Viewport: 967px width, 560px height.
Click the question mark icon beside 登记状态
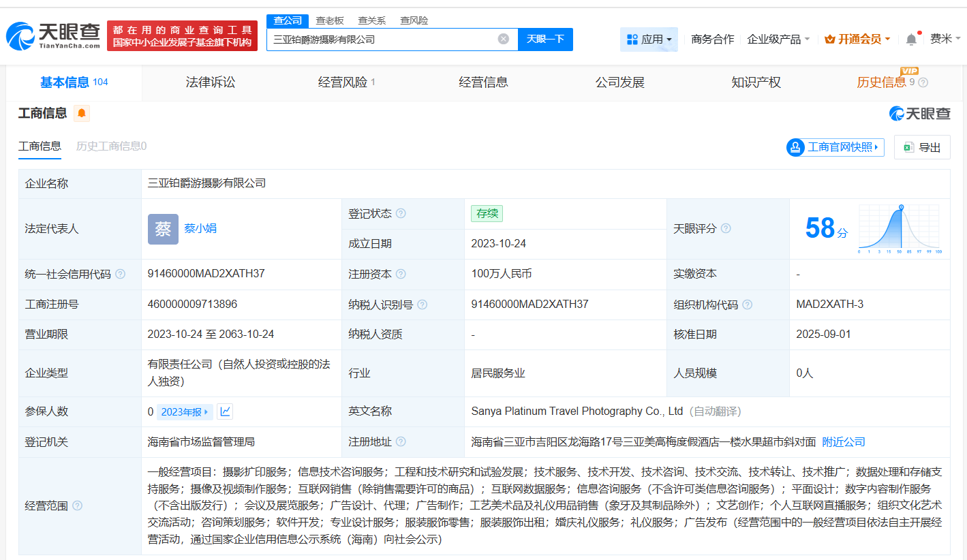tap(401, 213)
